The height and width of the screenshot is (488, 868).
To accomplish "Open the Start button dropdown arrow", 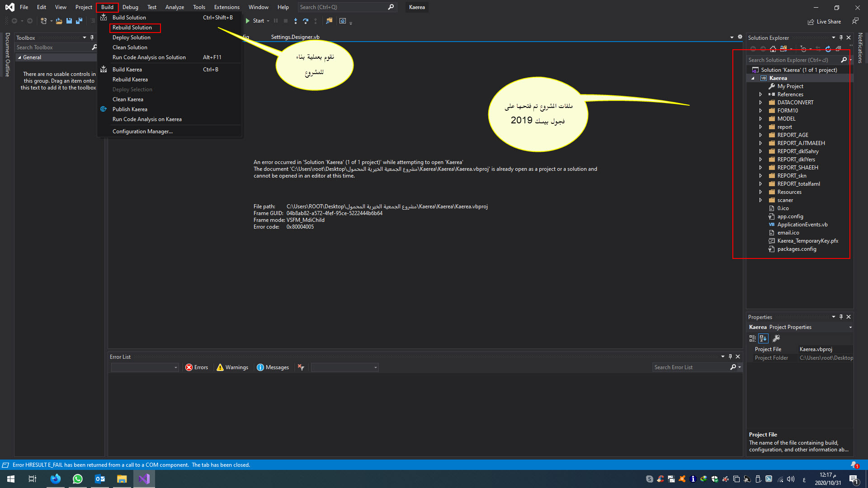I will (x=268, y=21).
